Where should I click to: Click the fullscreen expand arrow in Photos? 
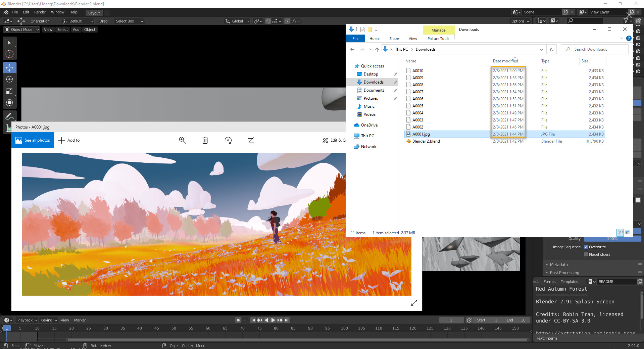(x=414, y=303)
